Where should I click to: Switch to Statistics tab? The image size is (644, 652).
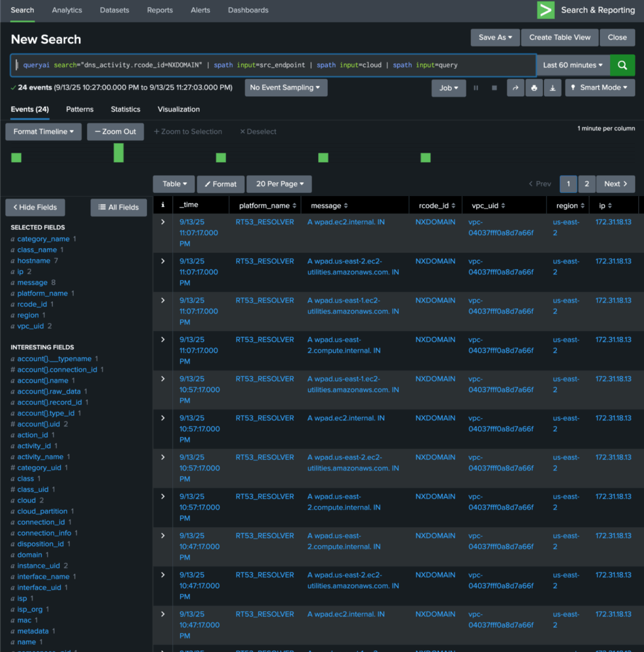coord(125,110)
